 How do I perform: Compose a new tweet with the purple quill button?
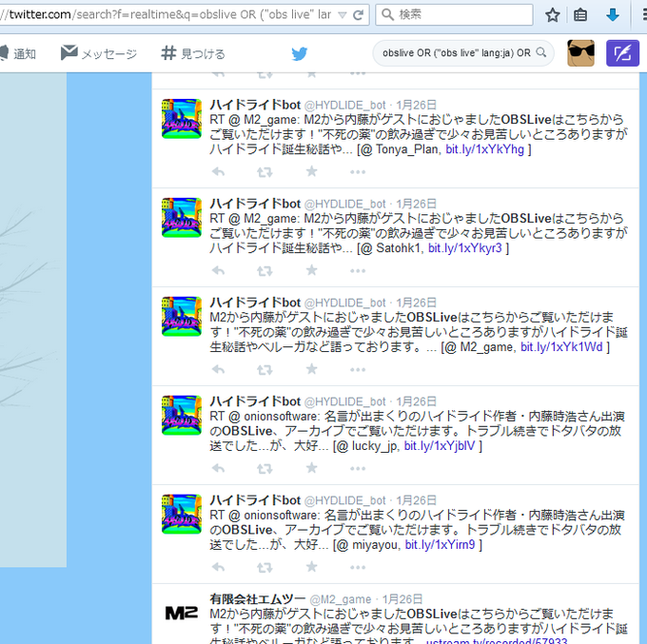click(x=622, y=53)
